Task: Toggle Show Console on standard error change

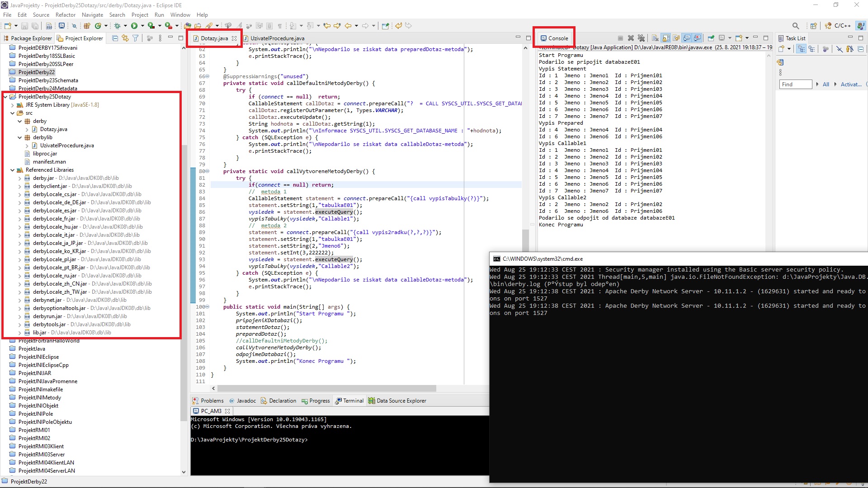Action: click(x=697, y=38)
